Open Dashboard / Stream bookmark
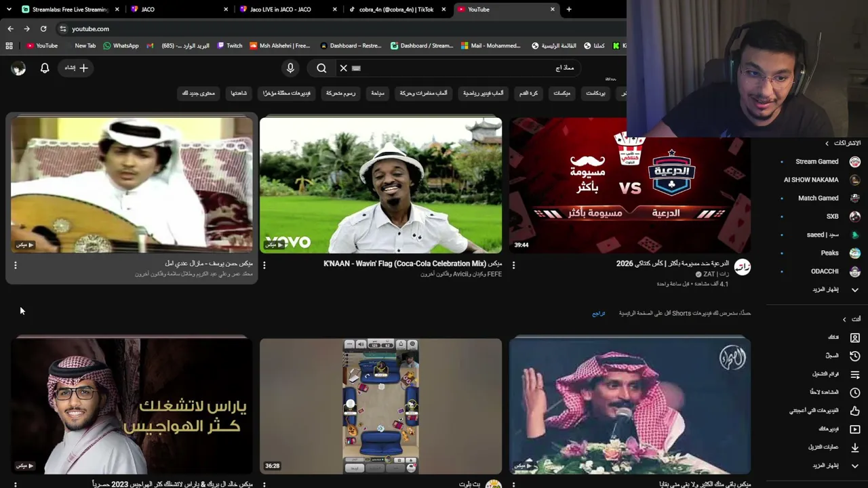868x488 pixels. pos(422,45)
